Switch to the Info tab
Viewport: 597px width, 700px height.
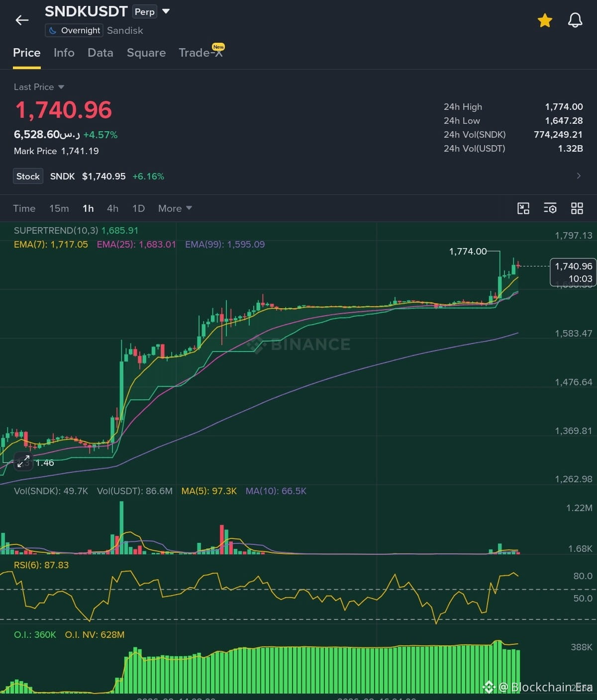[x=64, y=53]
